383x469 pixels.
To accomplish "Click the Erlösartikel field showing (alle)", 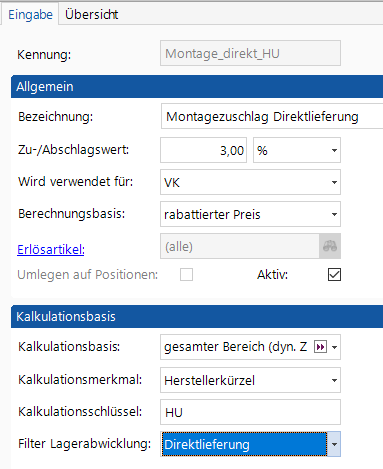I will point(240,246).
